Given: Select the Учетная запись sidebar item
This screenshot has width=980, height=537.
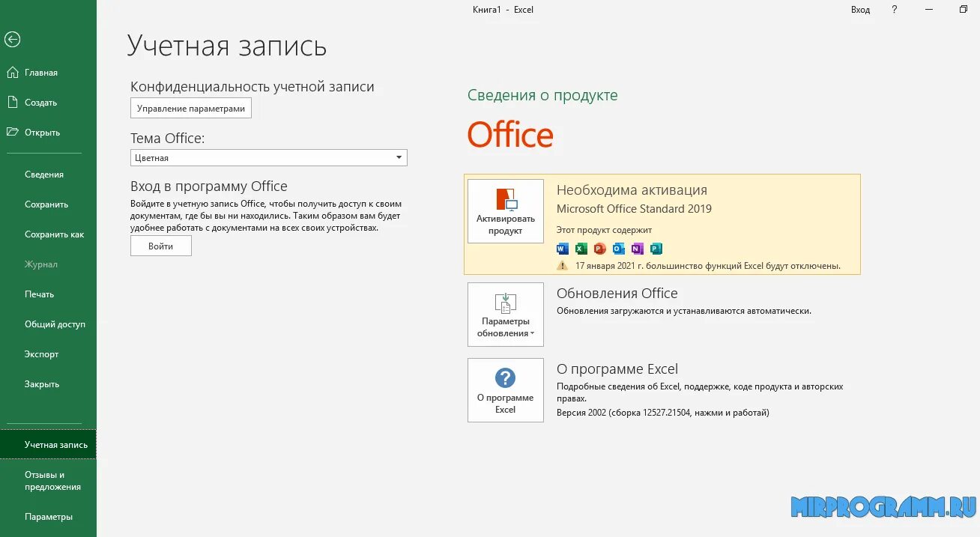Looking at the screenshot, I should coord(48,445).
